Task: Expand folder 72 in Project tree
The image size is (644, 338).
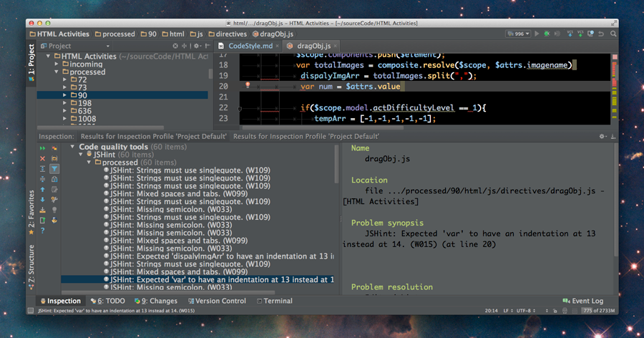Action: coord(65,79)
